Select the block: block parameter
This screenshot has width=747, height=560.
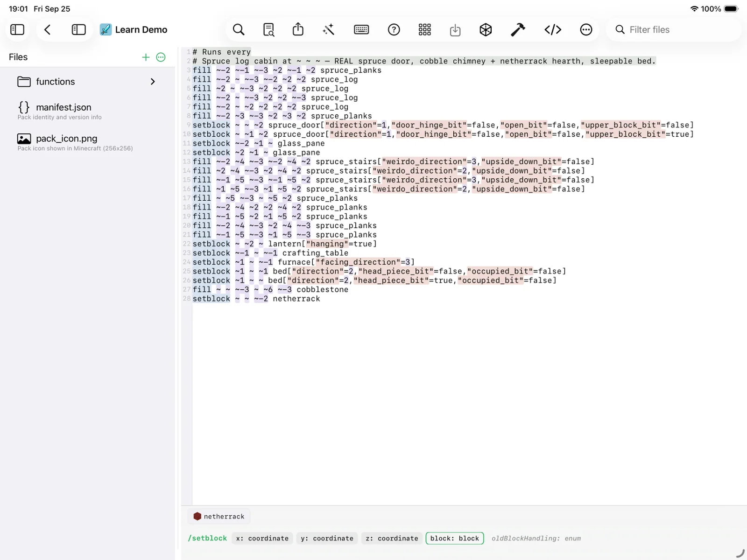point(455,539)
